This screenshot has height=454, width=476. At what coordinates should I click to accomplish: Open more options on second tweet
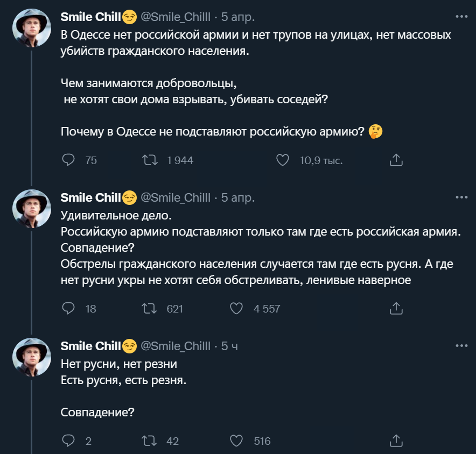(x=461, y=197)
